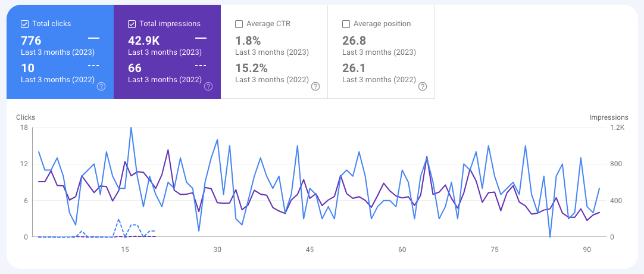Click the help icon in Total impressions card
This screenshot has height=274, width=644.
208,86
